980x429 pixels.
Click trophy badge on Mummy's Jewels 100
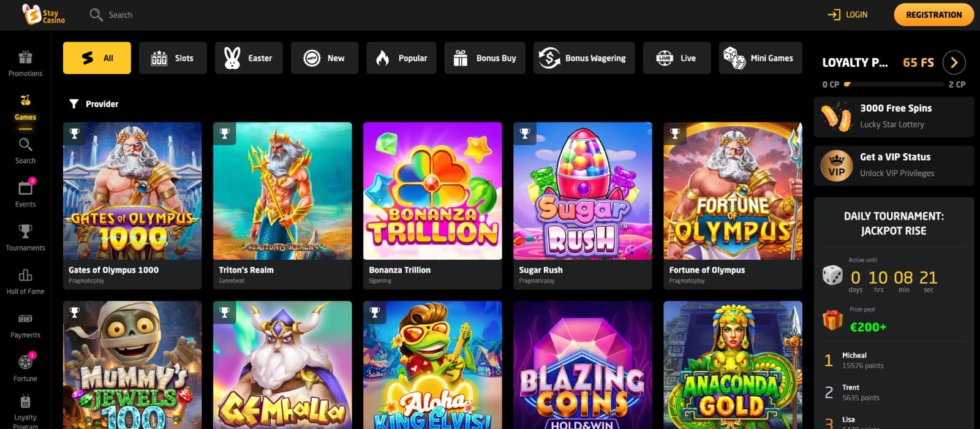click(74, 312)
